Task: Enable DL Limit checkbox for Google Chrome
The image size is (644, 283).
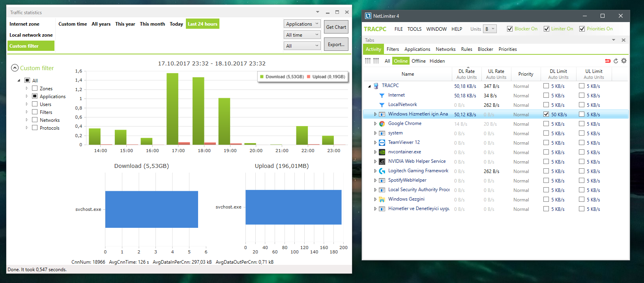Action: 546,124
